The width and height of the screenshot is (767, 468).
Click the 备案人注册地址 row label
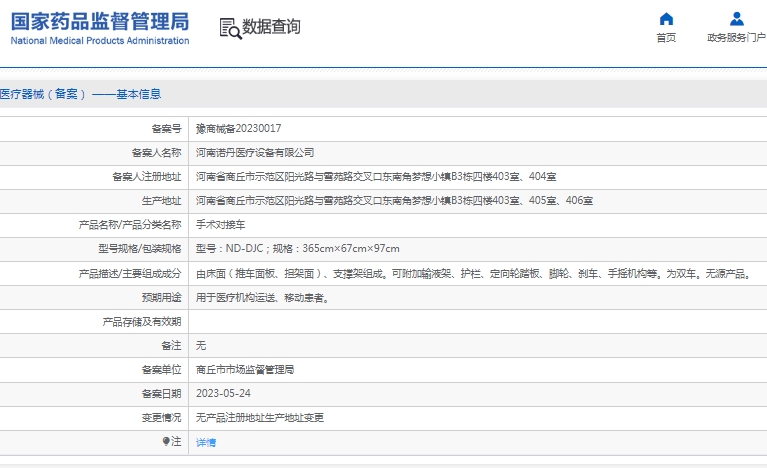[147, 177]
